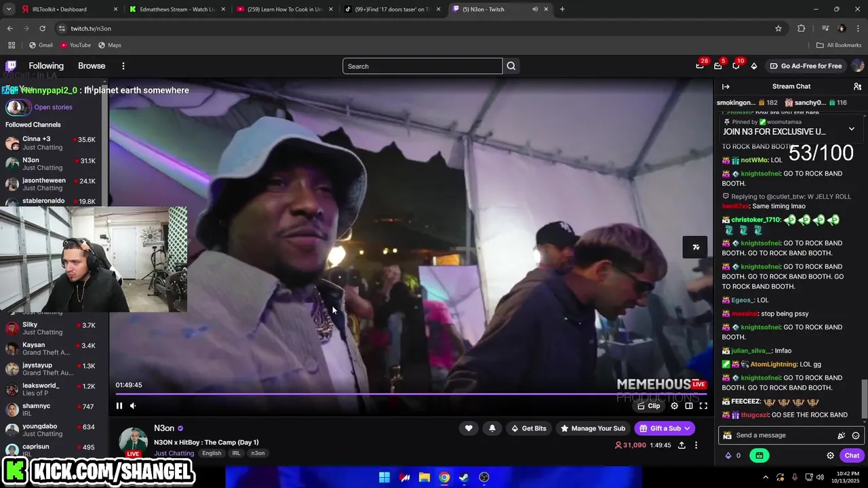Open the inbox icon showing 5 notifications
The image size is (868, 488).
[718, 66]
